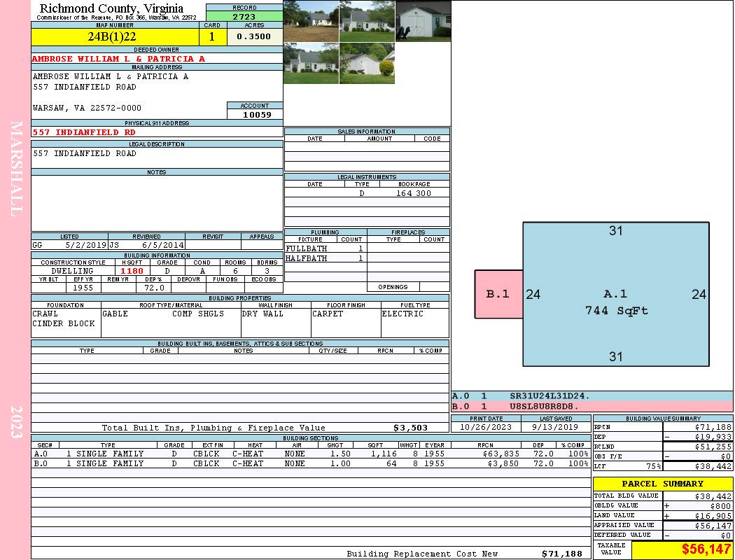Click the taxable value $56,147
The image size is (735, 560).
tap(682, 549)
